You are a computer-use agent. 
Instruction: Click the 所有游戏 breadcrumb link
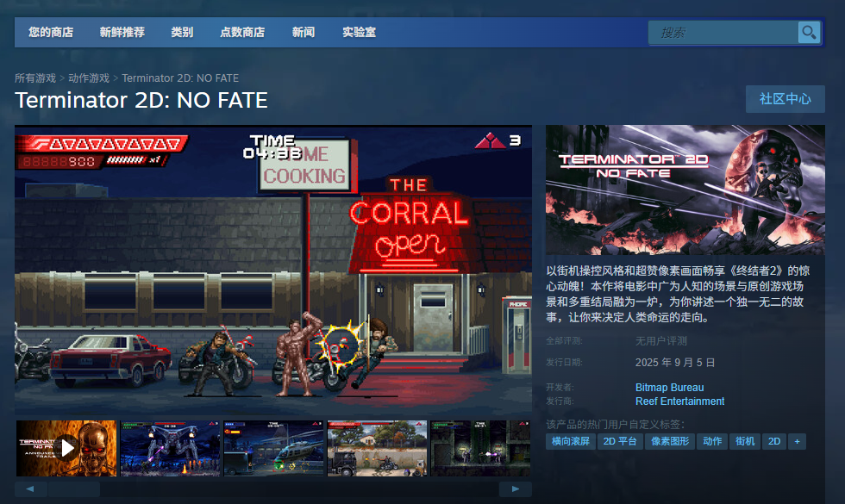[x=35, y=78]
